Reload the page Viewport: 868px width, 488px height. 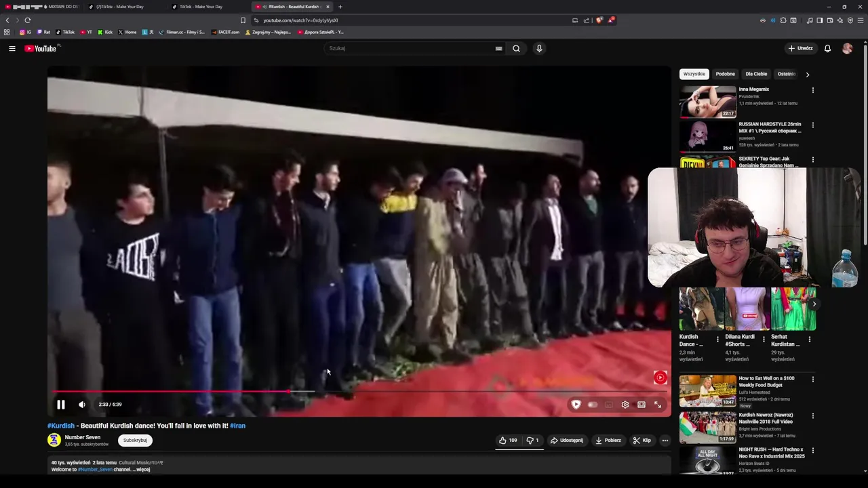point(28,20)
